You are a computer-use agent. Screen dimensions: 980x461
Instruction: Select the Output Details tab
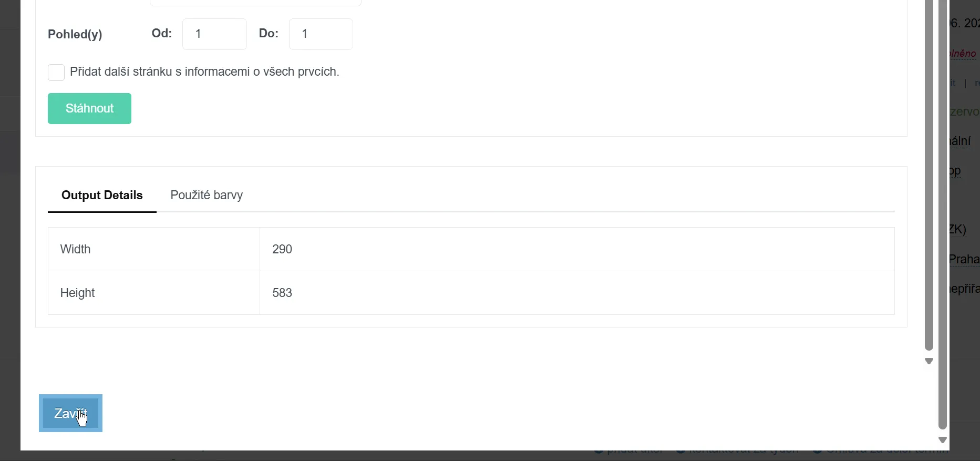[102, 196]
